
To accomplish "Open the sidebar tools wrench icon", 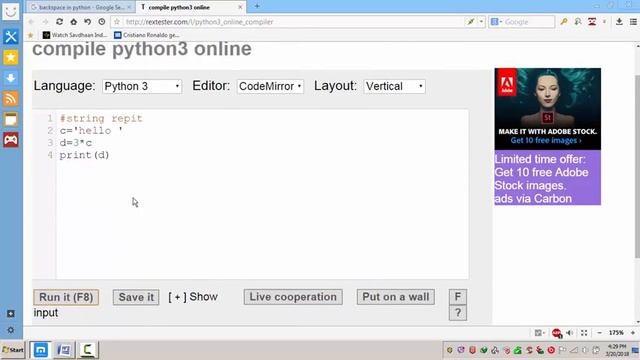I will (11, 37).
